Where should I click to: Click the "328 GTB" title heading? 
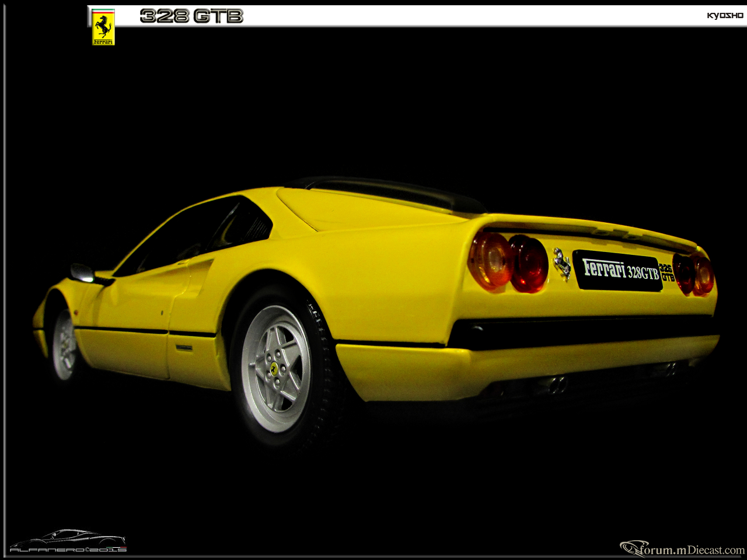tap(191, 16)
